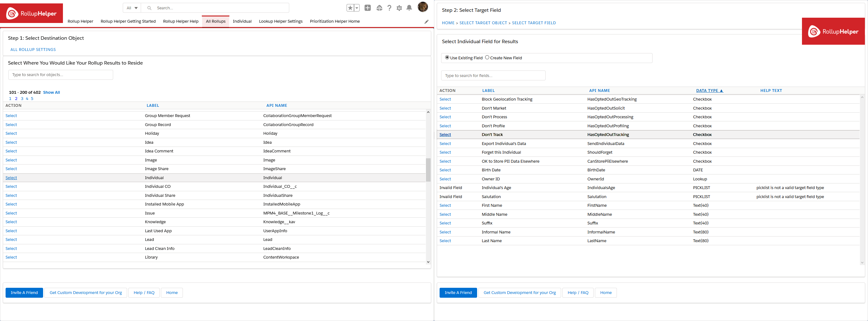Sort fields by LABEL header in Step 2
This screenshot has height=321, width=868.
tap(488, 91)
